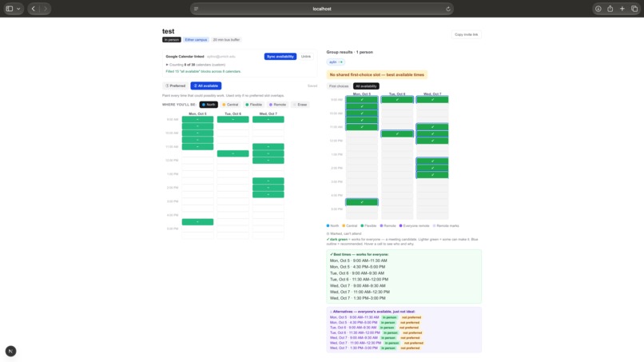Open the sidebar options dropdown arrow
The width and height of the screenshot is (644, 362).
[18, 9]
